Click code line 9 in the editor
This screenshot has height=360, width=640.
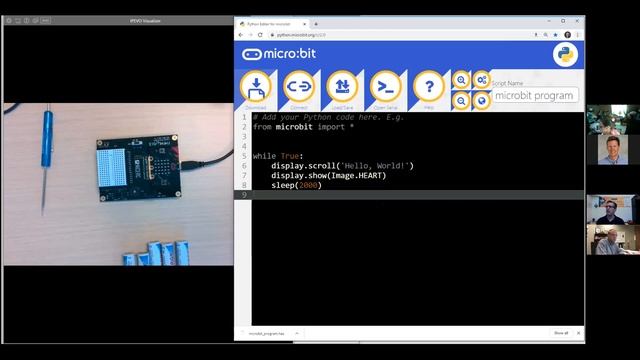418,195
